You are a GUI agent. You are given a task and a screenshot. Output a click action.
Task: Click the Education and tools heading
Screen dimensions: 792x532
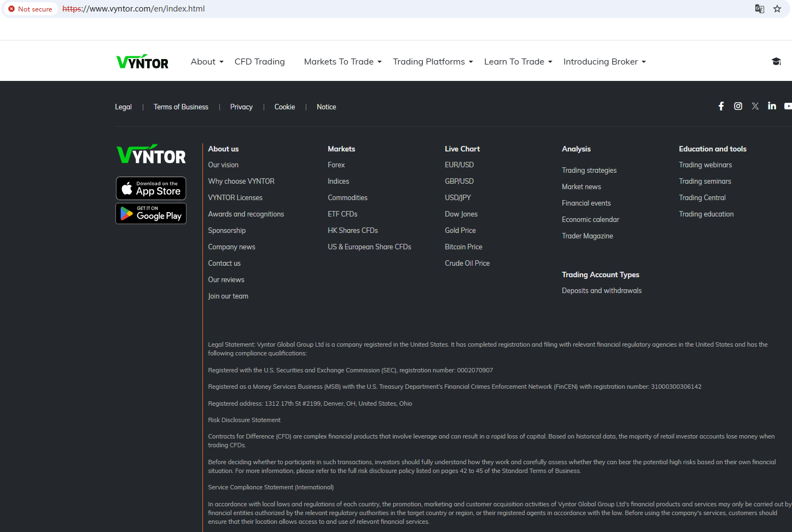pyautogui.click(x=713, y=149)
